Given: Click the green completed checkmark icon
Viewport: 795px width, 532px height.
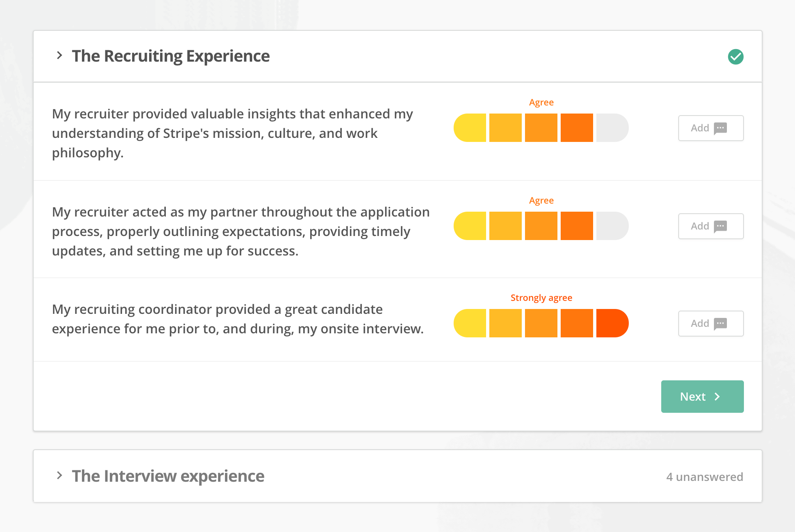Looking at the screenshot, I should click(x=735, y=57).
